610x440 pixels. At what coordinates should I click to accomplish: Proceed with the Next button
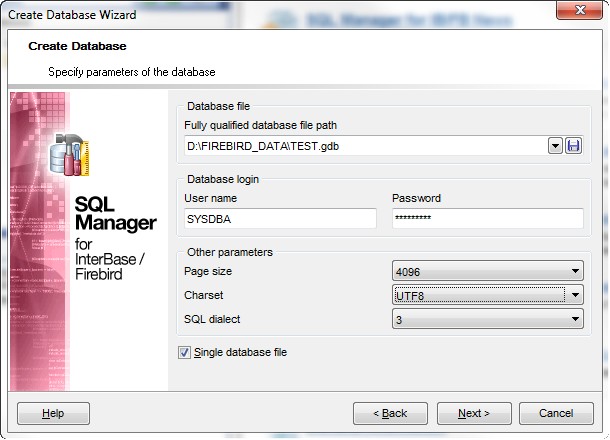[x=474, y=413]
